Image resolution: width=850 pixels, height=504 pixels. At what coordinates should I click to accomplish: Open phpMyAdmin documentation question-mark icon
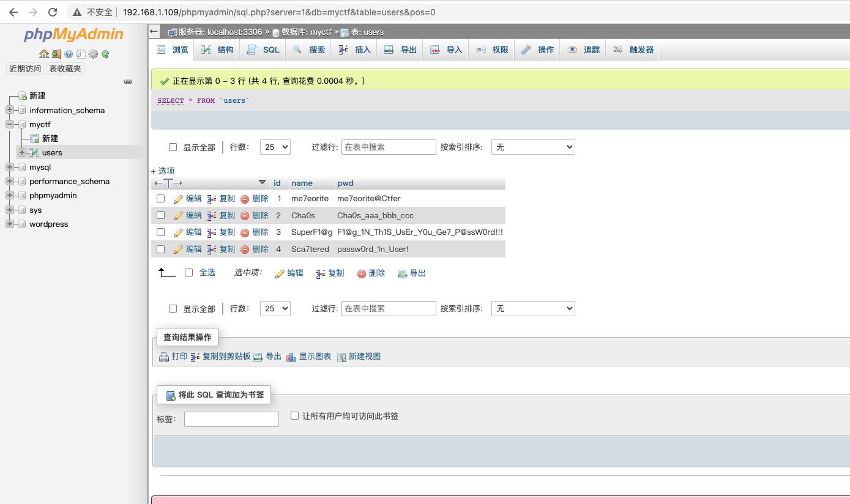tap(69, 54)
